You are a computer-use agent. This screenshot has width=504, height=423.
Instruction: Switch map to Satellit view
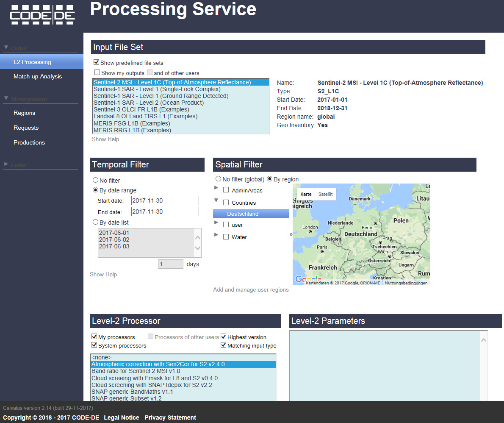325,194
